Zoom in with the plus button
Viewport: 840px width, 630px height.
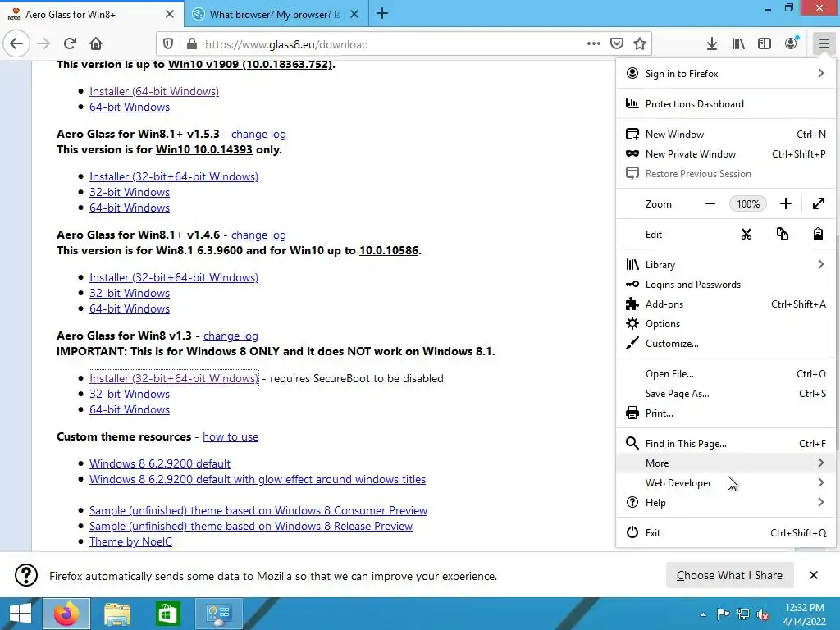[785, 203]
